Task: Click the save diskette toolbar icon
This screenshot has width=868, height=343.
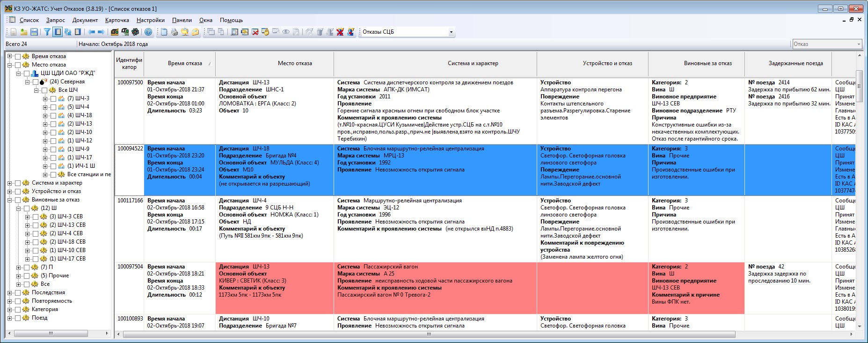Action: click(x=34, y=32)
